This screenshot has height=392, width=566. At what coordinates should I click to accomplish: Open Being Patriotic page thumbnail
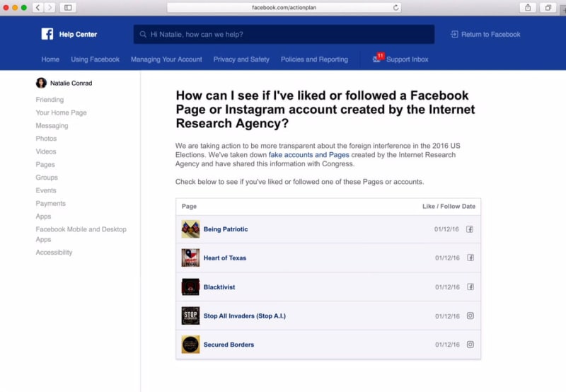[x=190, y=229]
